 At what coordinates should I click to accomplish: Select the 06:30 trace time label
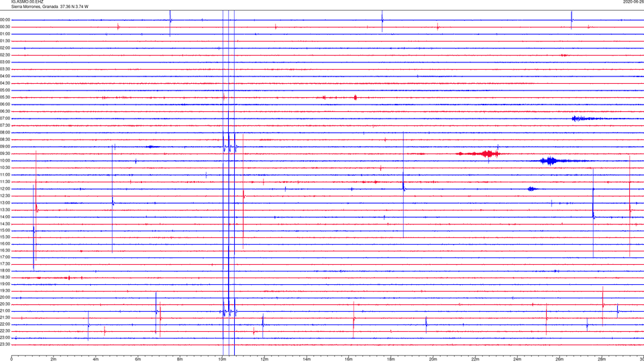click(5, 111)
